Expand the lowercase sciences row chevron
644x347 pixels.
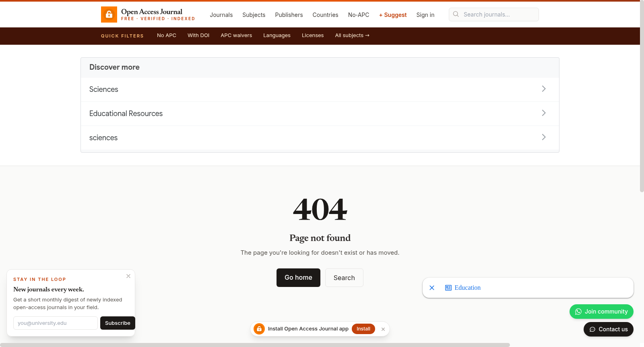(544, 137)
